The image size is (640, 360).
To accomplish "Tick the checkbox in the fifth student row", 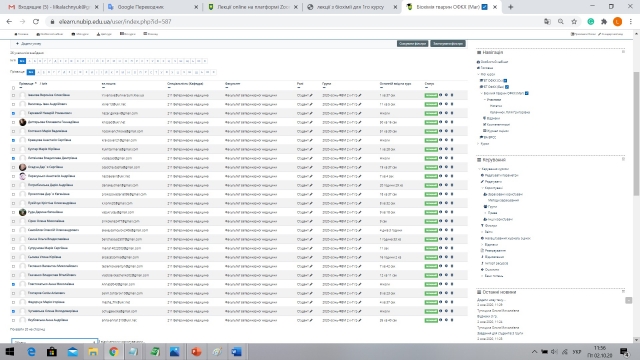I will click(x=13, y=131).
